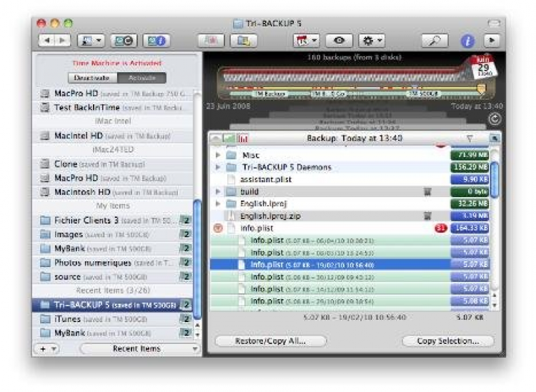Open the dropdown arrow next to plus button
This screenshot has height=392, width=536.
coord(54,349)
